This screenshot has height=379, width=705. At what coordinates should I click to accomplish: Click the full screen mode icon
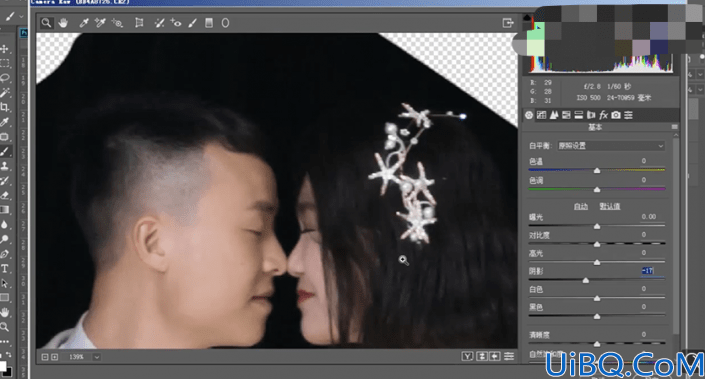click(x=508, y=23)
